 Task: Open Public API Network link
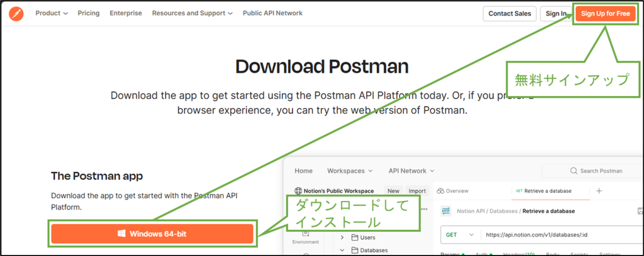273,13
